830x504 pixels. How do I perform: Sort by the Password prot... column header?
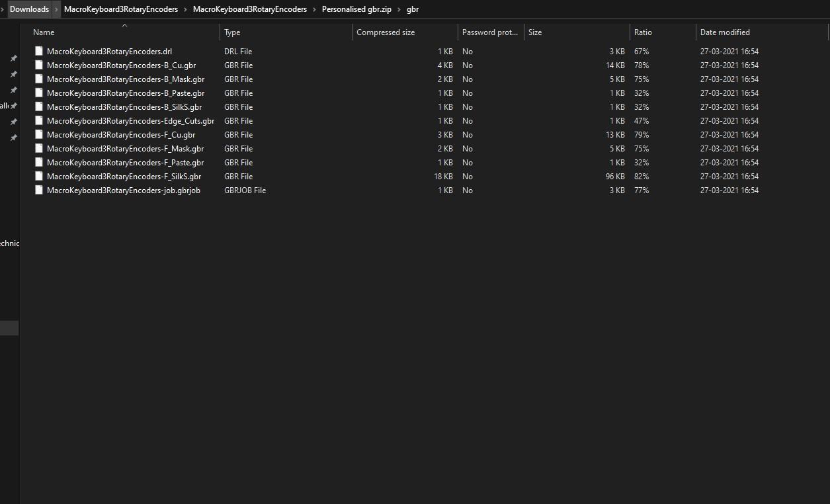click(491, 32)
